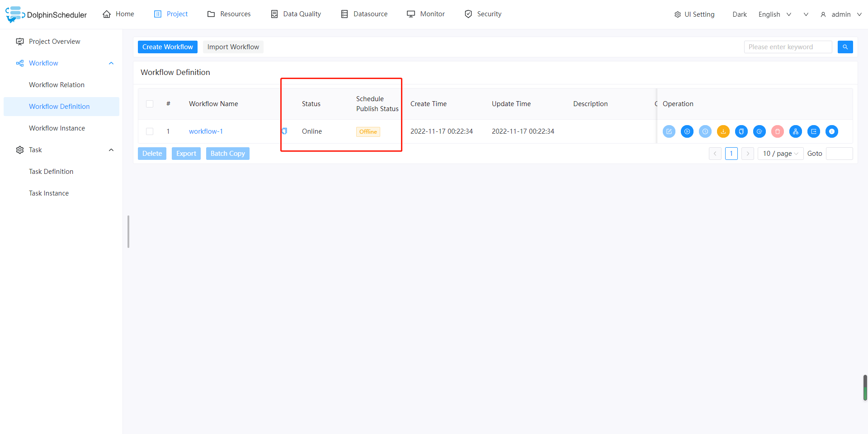Click the Goto page number input
The image size is (868, 434).
(840, 154)
